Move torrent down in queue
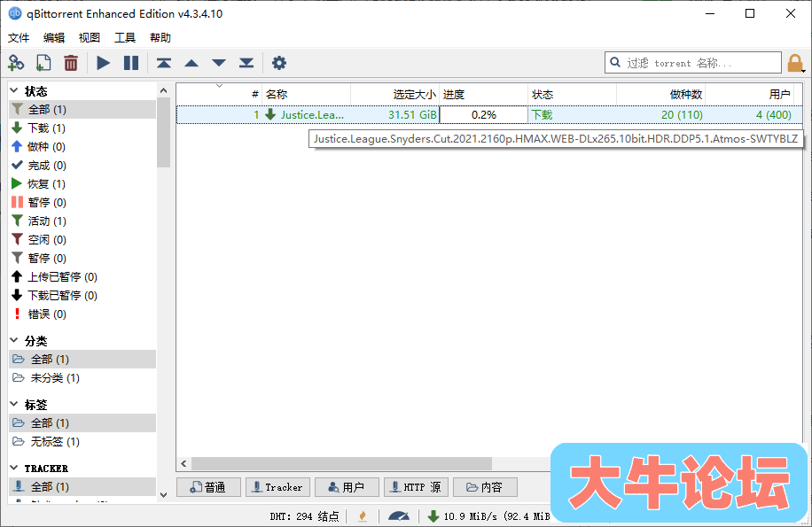This screenshot has height=527, width=812. (x=219, y=63)
